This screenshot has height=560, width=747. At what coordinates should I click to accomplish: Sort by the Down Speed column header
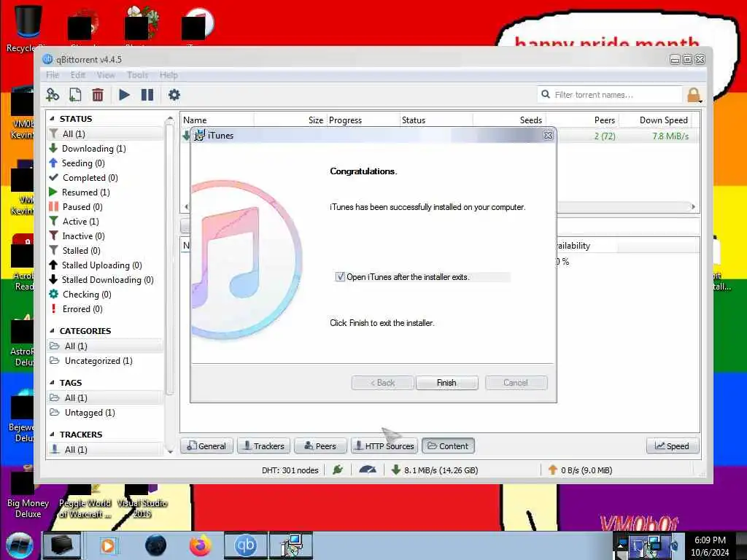(x=656, y=120)
